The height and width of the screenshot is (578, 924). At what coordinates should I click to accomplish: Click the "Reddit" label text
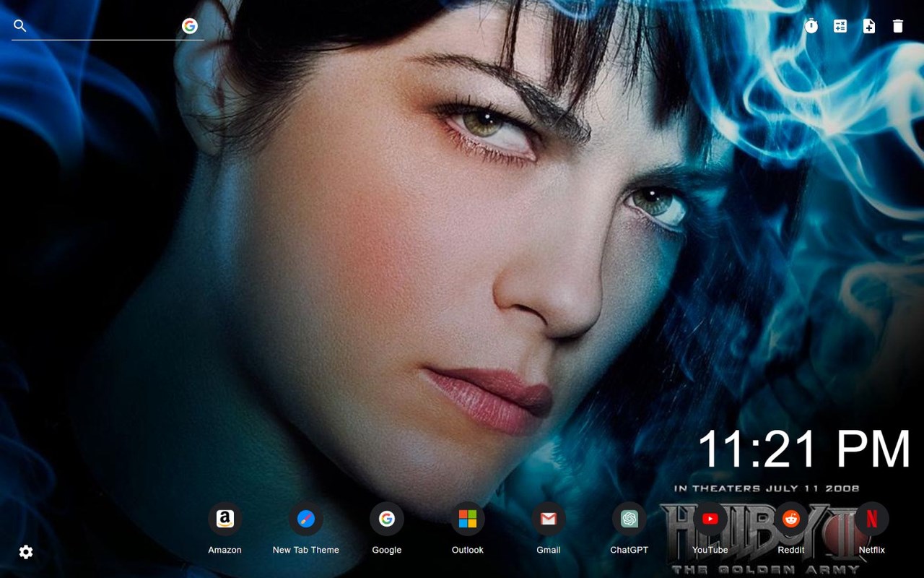click(x=791, y=550)
